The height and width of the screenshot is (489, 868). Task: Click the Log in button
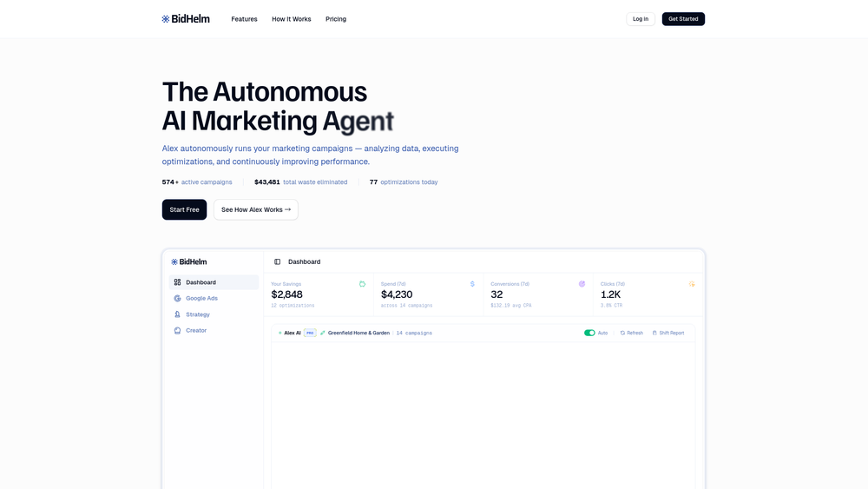(x=641, y=19)
